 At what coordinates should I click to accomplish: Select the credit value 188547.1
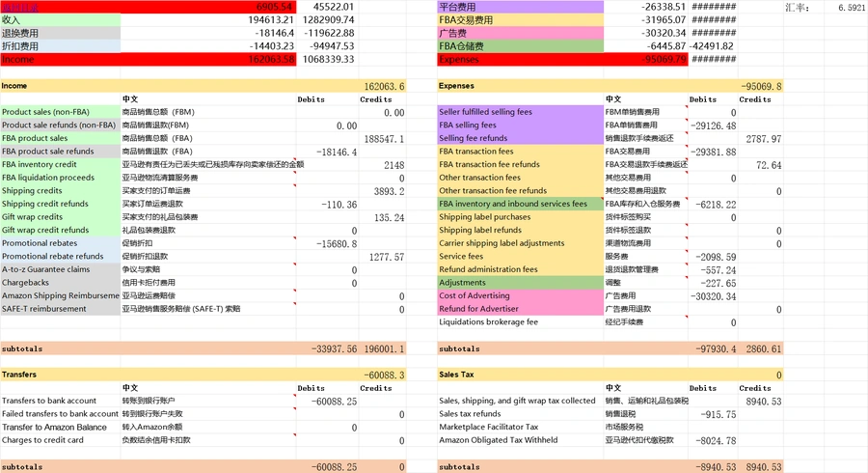(384, 139)
